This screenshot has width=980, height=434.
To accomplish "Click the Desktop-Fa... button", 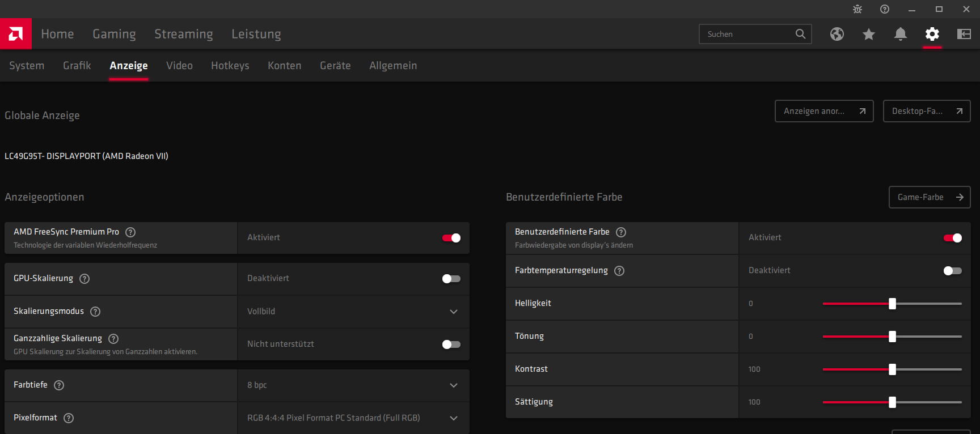I will [x=927, y=111].
